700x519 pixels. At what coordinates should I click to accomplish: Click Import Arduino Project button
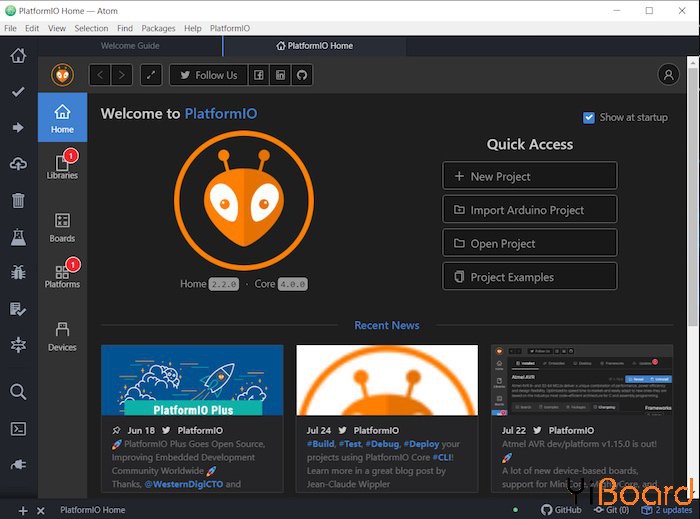click(530, 210)
